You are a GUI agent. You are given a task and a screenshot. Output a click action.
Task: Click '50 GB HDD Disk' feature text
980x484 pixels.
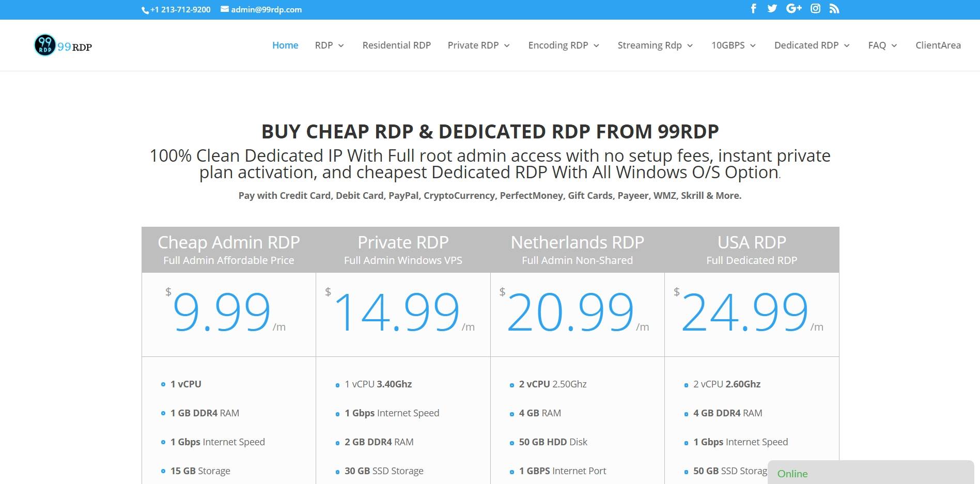[553, 442]
